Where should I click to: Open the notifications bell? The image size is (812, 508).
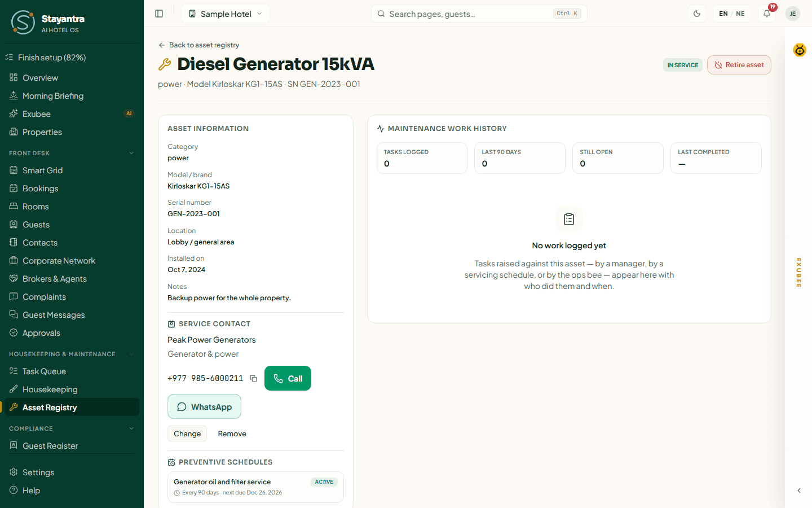[x=767, y=14]
